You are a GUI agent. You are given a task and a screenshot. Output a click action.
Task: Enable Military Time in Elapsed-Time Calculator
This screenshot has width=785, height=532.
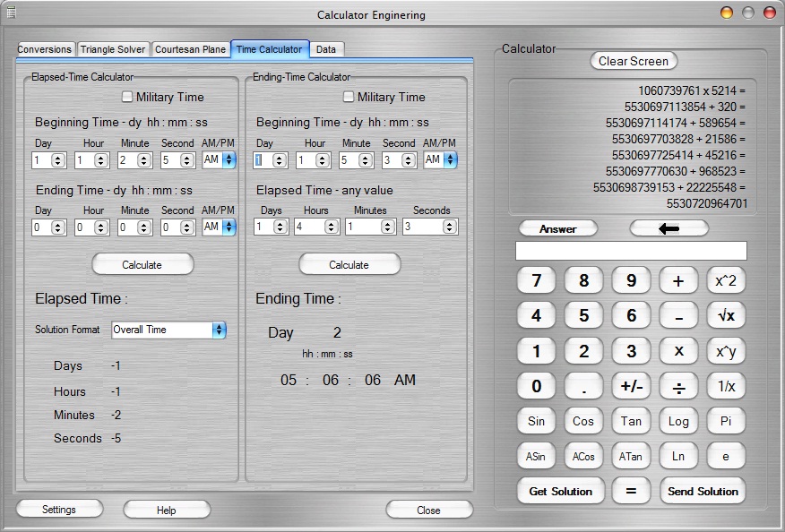coord(127,97)
